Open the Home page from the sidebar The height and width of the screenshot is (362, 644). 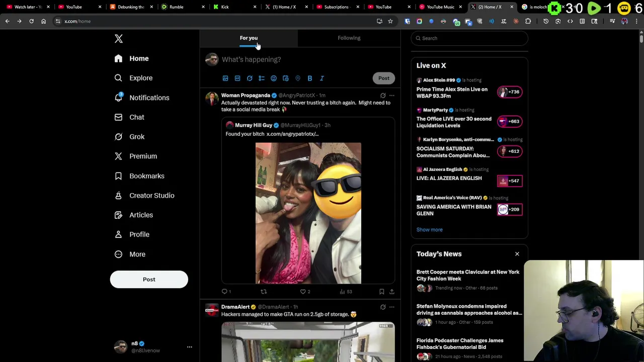pos(131,58)
